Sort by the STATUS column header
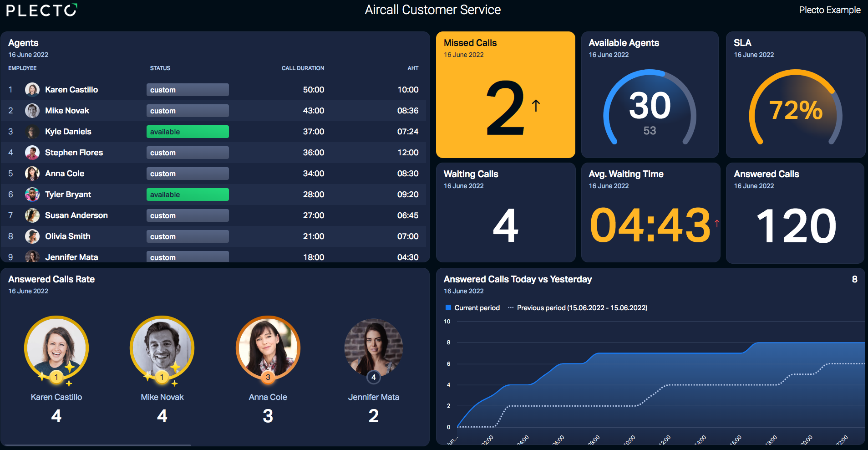The height and width of the screenshot is (450, 868). point(160,68)
